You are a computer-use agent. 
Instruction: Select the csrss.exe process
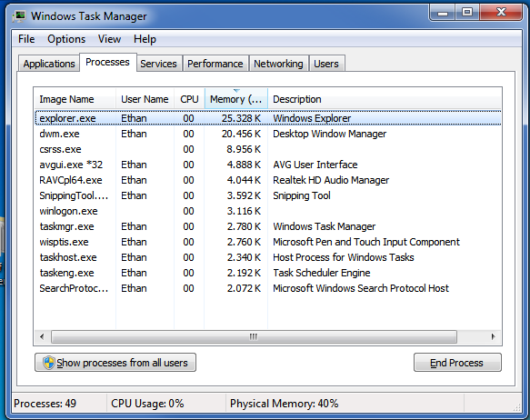tap(267, 149)
